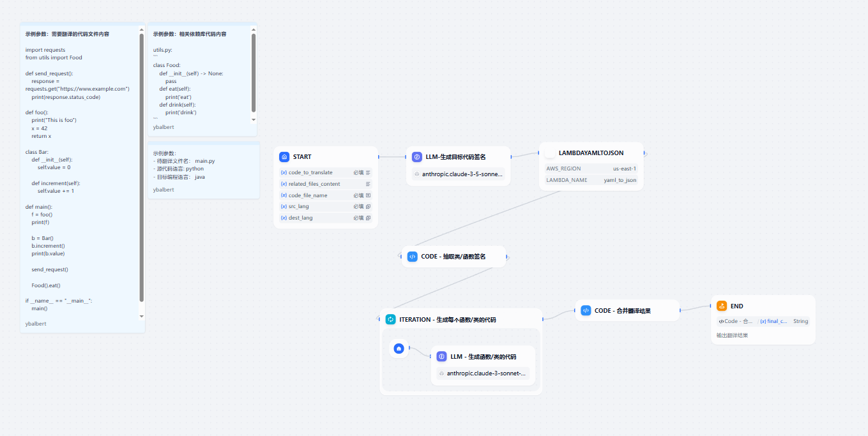Select the CODE - 抽取类/函数签名 node title
This screenshot has height=436, width=868.
[x=453, y=257]
